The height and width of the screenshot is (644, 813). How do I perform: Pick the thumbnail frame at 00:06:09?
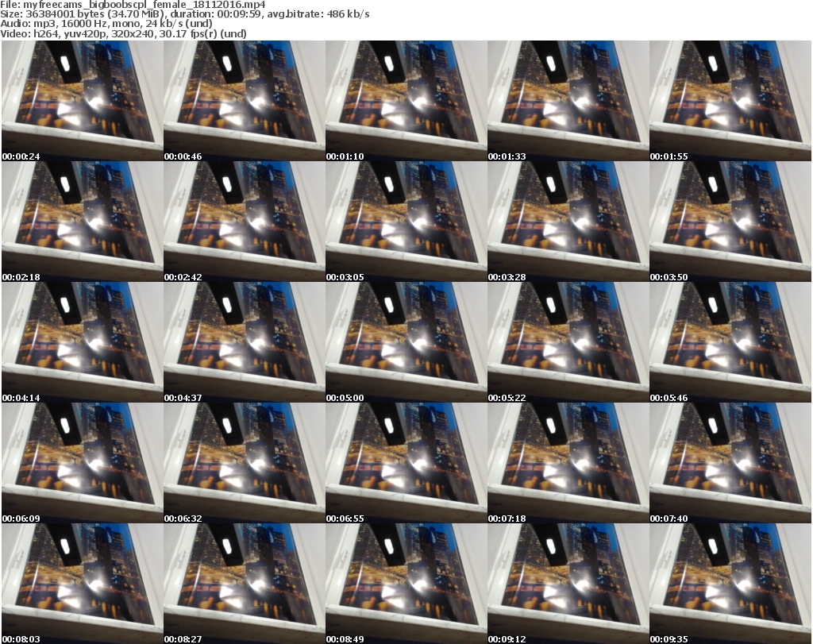(x=83, y=462)
